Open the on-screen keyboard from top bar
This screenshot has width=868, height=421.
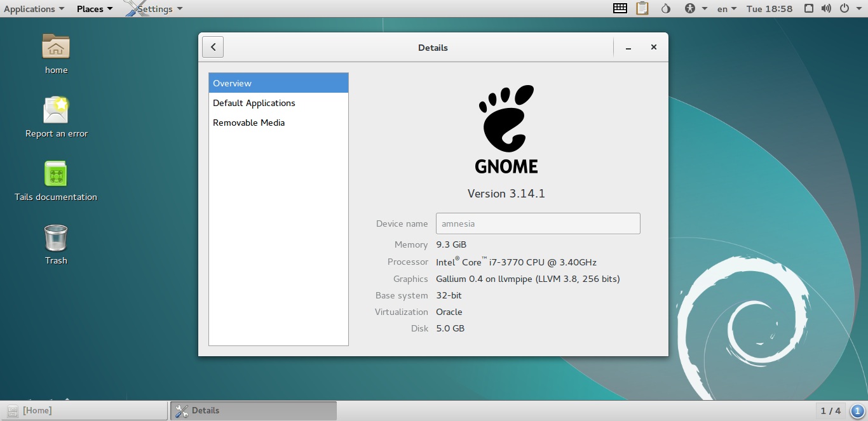coord(620,9)
